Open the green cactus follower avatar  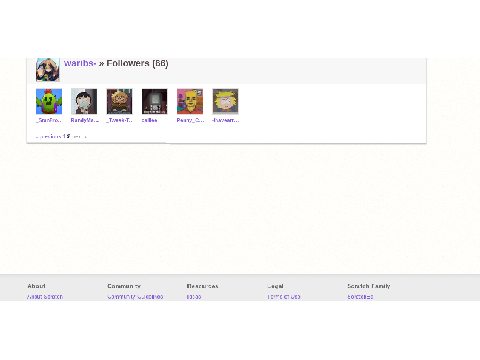click(49, 101)
